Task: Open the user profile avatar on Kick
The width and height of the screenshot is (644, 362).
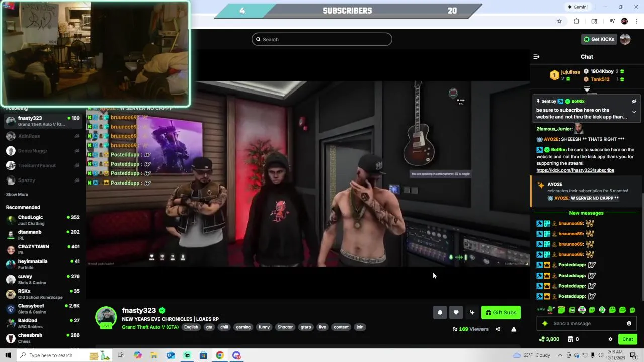Action: tap(625, 39)
